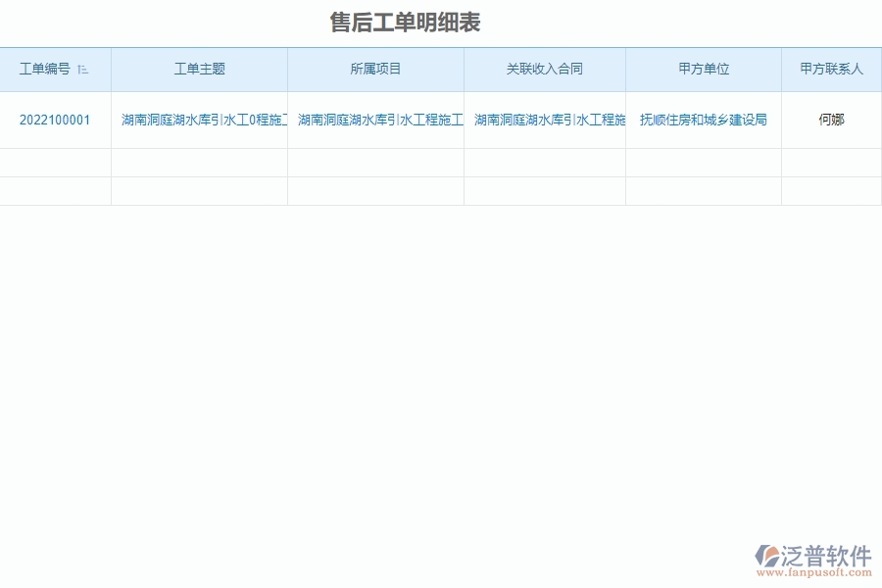Click the 所属项目 cell of the first row
882x588 pixels.
pos(376,120)
